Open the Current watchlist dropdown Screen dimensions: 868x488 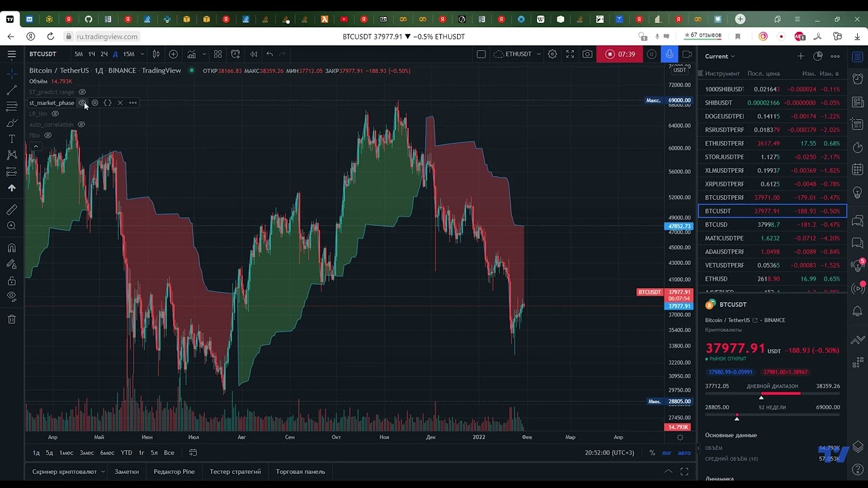coord(719,56)
